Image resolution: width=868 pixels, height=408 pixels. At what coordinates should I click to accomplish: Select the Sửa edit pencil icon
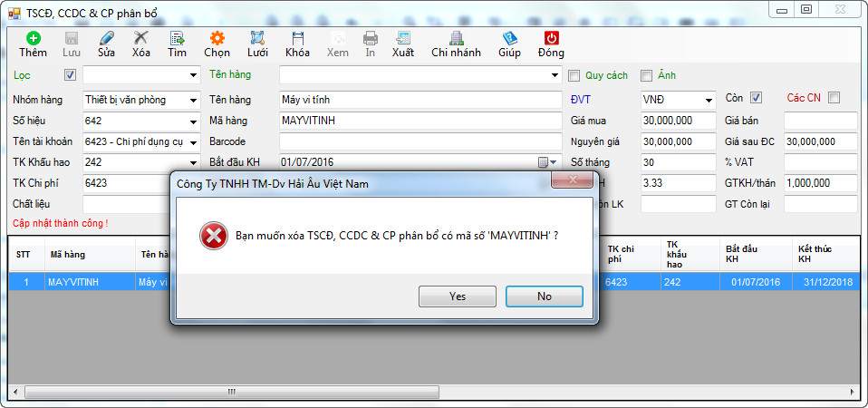point(106,39)
